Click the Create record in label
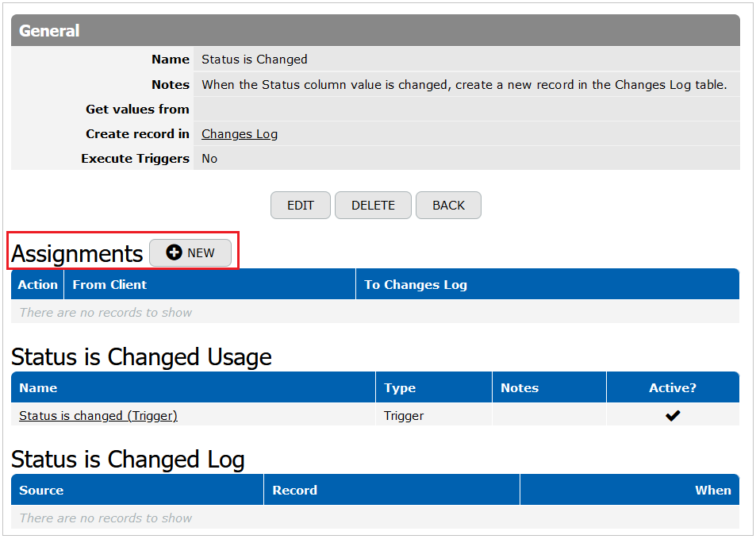 137,133
